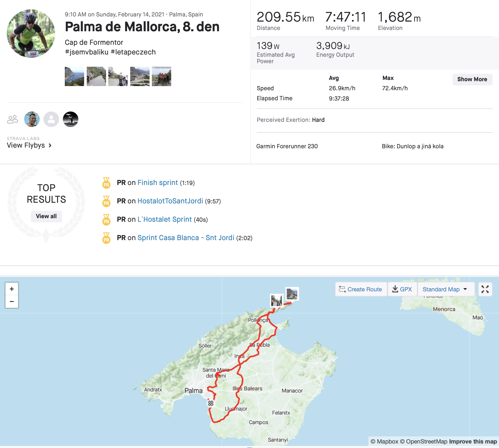Click the group athletes icon

coord(13,120)
